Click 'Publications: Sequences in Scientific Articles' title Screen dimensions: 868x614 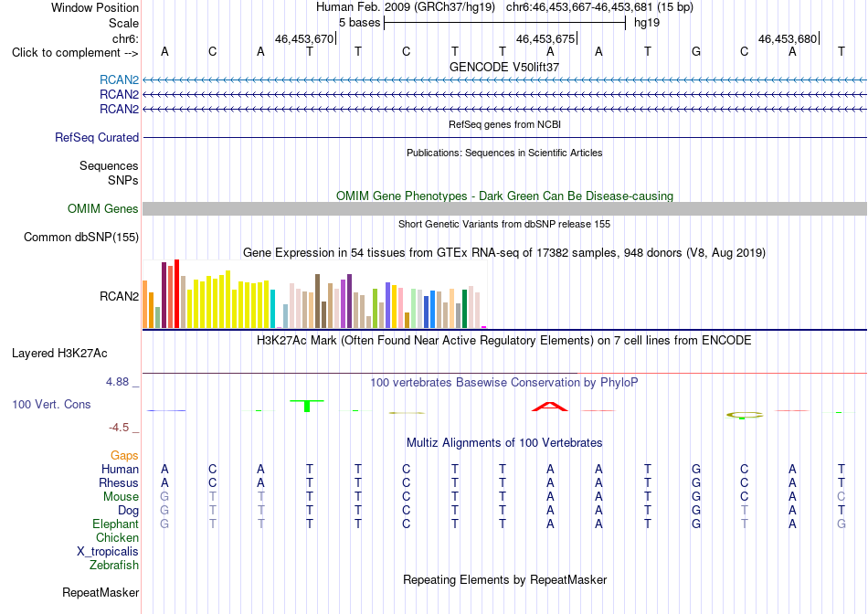[504, 153]
